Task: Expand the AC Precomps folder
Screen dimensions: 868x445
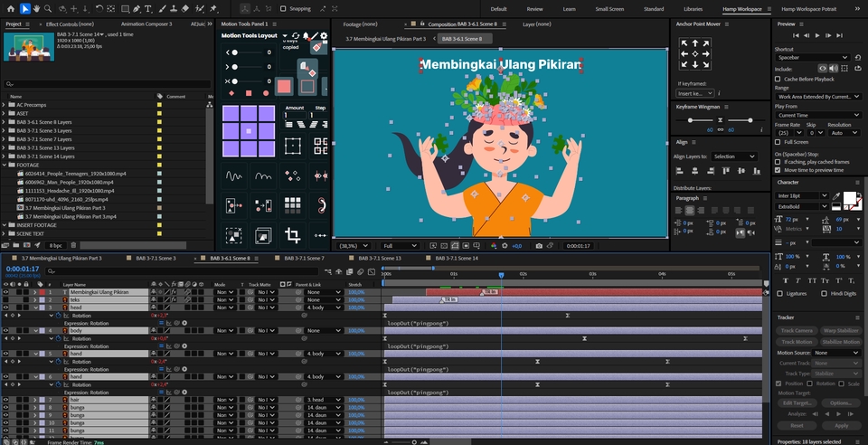Action: point(5,105)
